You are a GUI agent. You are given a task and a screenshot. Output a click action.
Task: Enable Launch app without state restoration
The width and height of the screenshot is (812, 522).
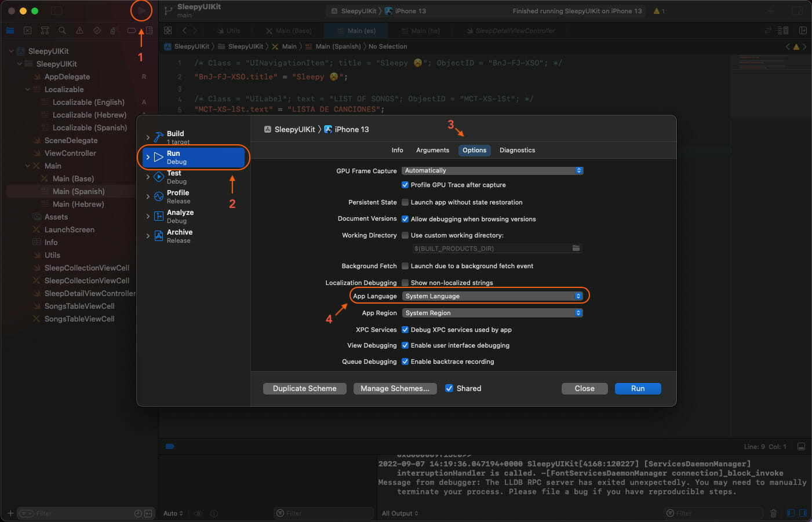coord(405,202)
